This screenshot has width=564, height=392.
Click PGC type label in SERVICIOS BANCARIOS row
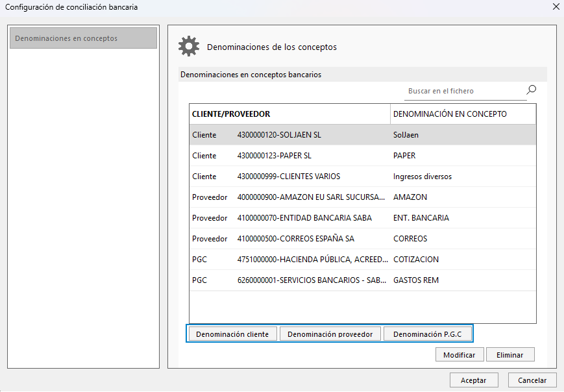click(200, 280)
